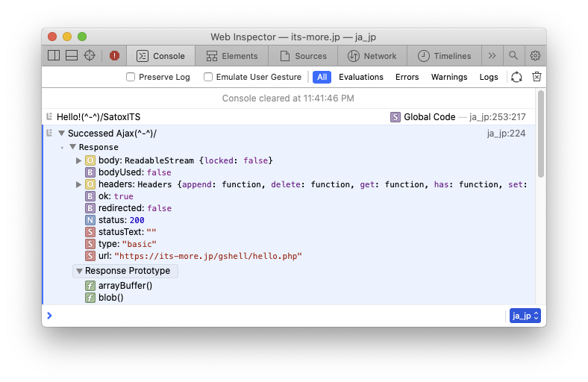Enable the Preserve Log checkbox
Viewport: 588px width, 382px height.
pos(131,77)
